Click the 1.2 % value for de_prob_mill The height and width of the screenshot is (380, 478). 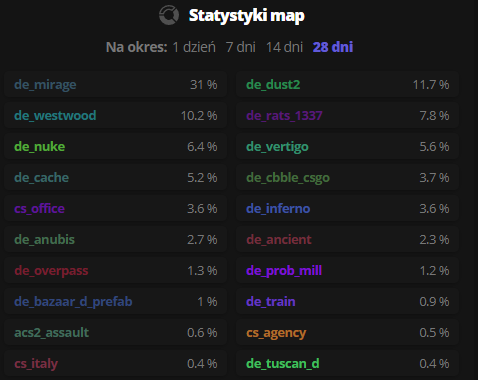coord(434,271)
